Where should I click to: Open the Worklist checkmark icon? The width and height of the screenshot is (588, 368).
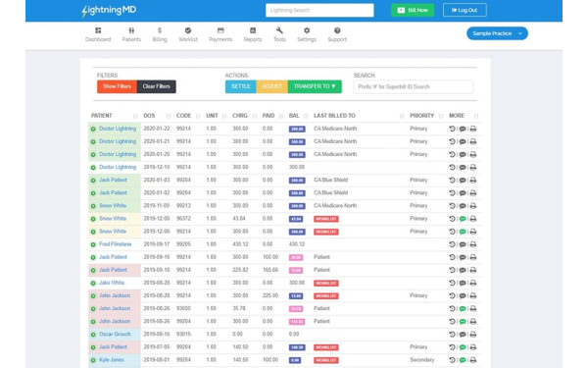click(188, 30)
